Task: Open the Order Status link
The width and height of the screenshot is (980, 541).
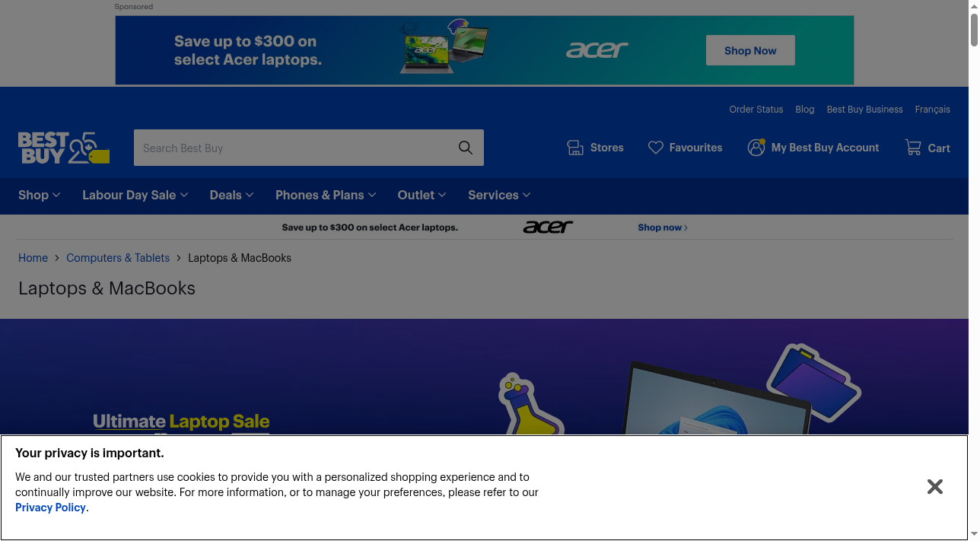Action: pyautogui.click(x=756, y=110)
